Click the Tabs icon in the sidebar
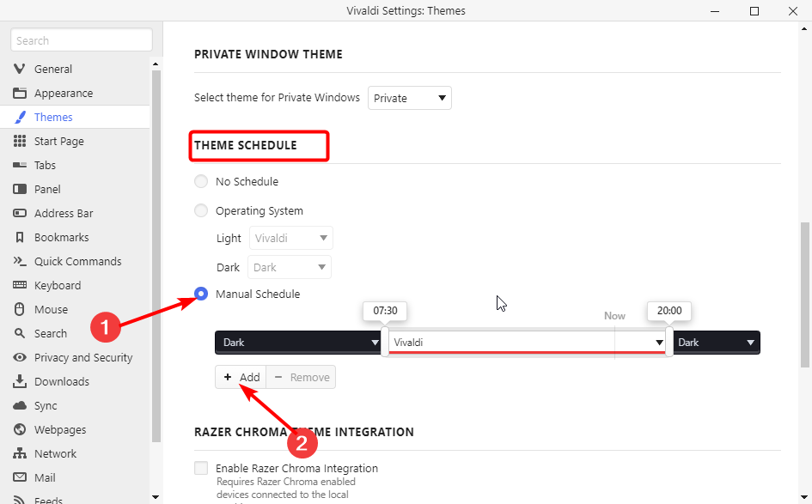 coord(20,165)
